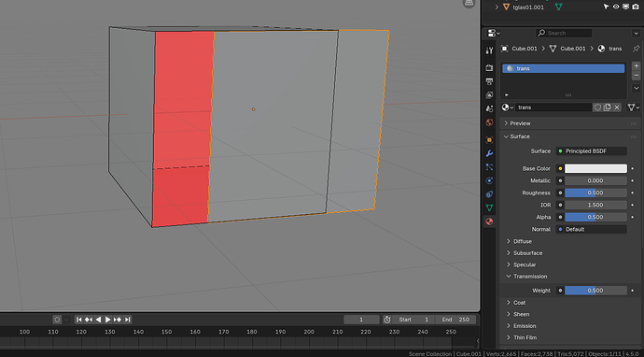Screen dimensions: 644x357
Task: Open the Output properties tab
Action: [x=489, y=81]
